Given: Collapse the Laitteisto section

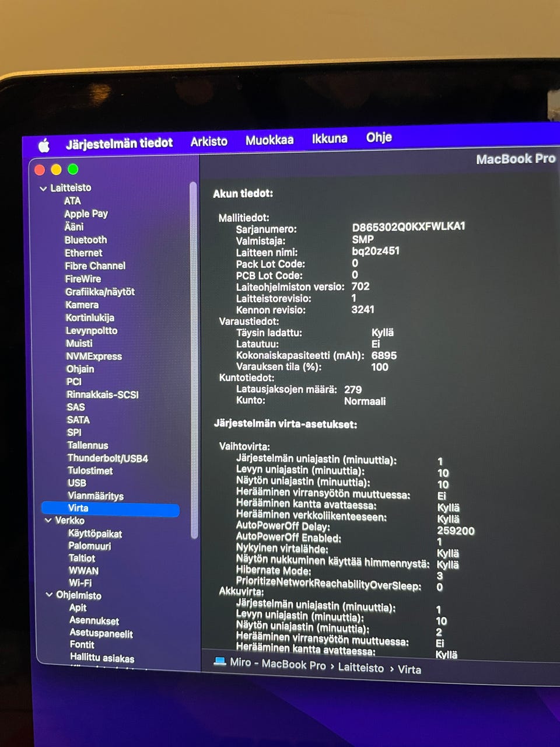Looking at the screenshot, I should [x=43, y=189].
